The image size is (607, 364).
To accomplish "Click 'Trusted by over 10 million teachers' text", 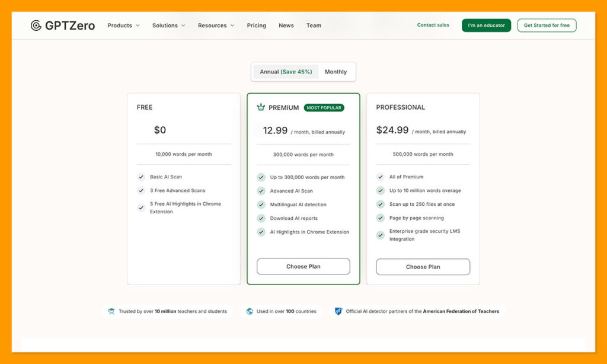I will click(x=172, y=311).
